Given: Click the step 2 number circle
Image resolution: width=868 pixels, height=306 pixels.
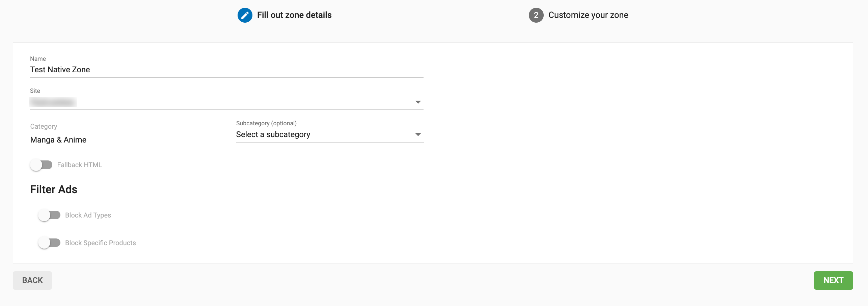Looking at the screenshot, I should pos(536,15).
